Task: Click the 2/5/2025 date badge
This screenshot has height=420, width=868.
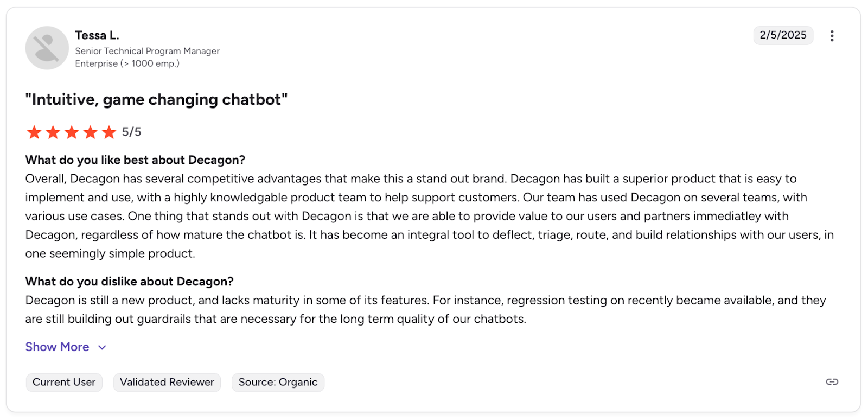Action: [x=783, y=35]
